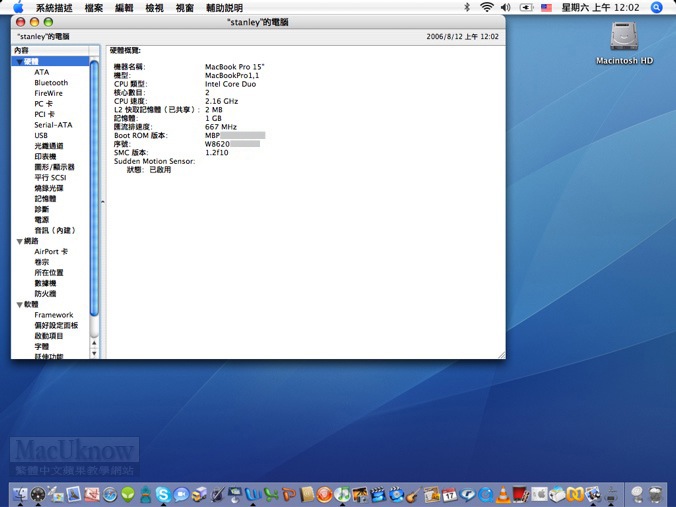Open the 檢視 menu
Screen dimensions: 676x507
click(x=154, y=8)
